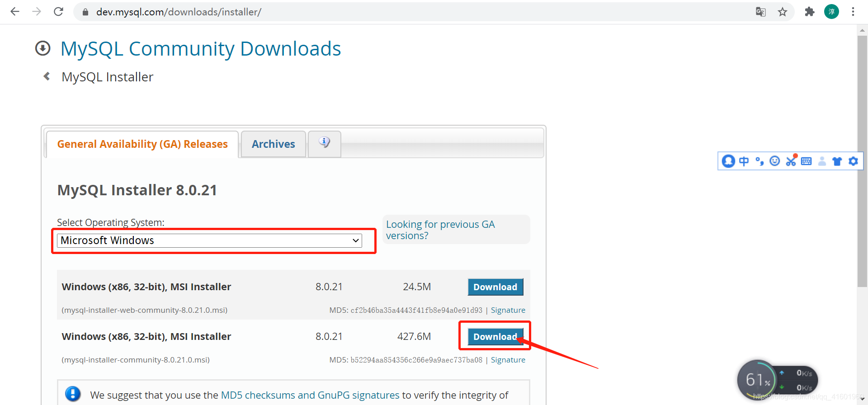The height and width of the screenshot is (405, 868).
Task: Click the address bar URL
Action: pyautogui.click(x=179, y=12)
